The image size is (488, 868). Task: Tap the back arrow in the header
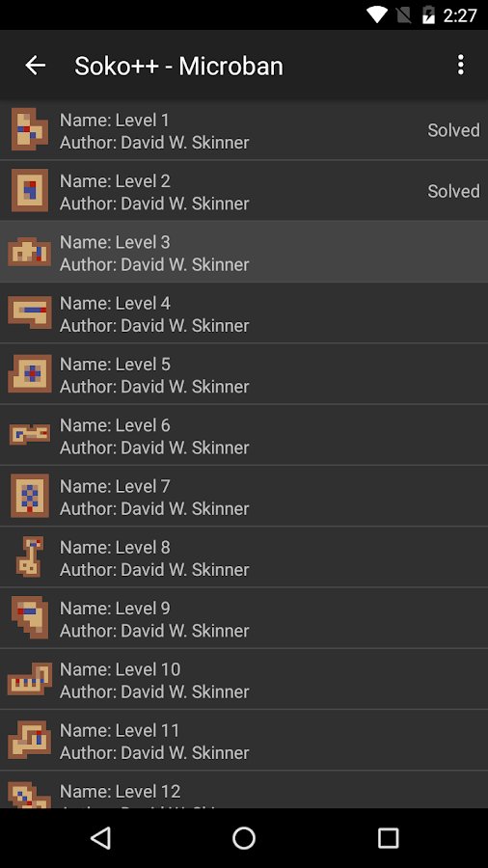pyautogui.click(x=36, y=66)
